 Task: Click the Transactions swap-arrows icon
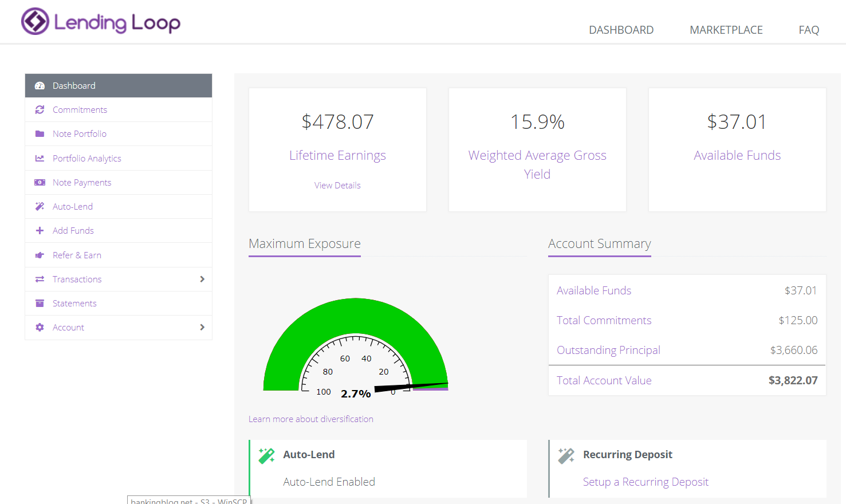click(x=40, y=279)
